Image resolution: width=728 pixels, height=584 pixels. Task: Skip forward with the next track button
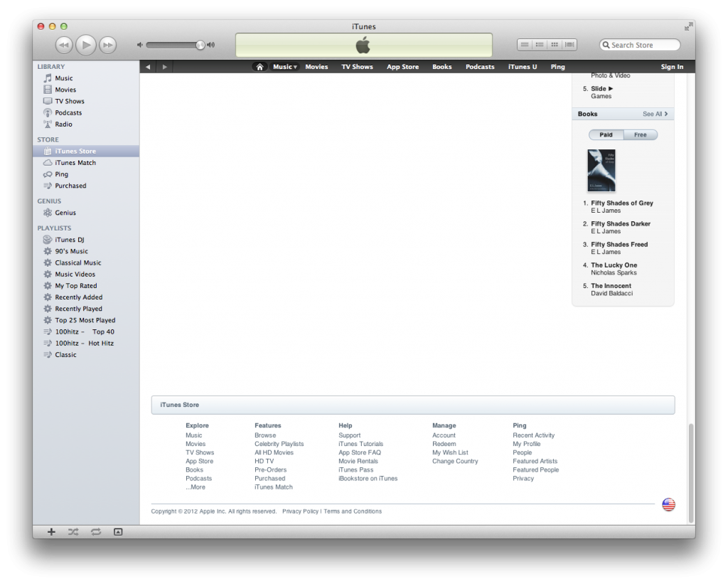108,45
